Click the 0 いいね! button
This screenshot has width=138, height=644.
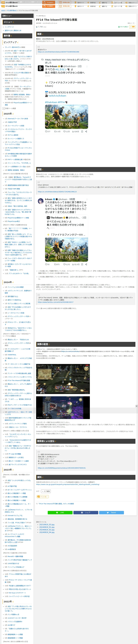[x=43, y=497]
